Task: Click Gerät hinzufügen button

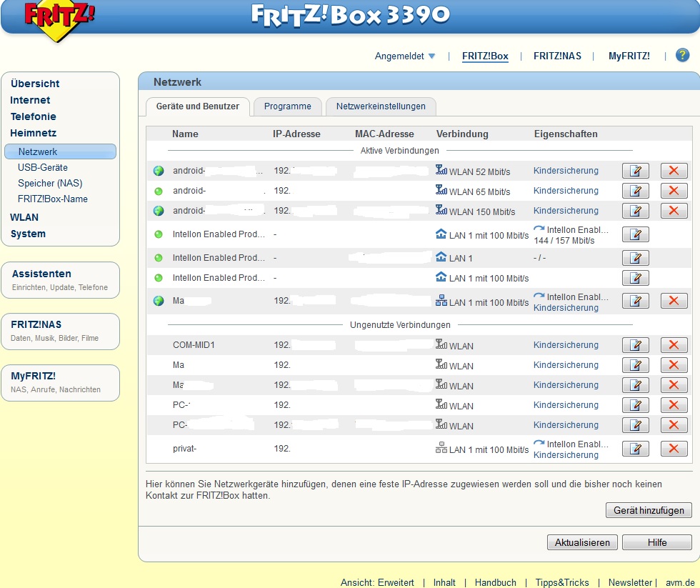Action: (649, 510)
